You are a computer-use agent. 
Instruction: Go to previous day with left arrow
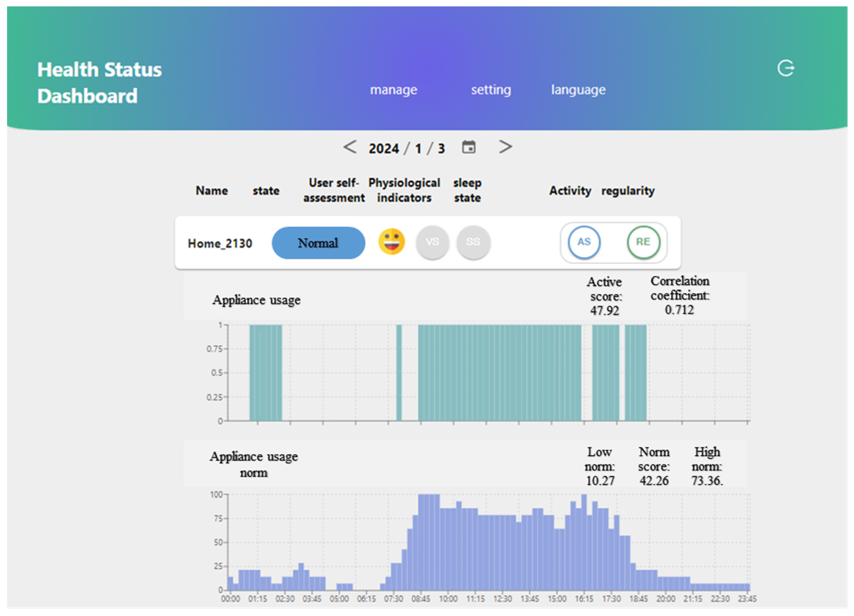click(350, 147)
